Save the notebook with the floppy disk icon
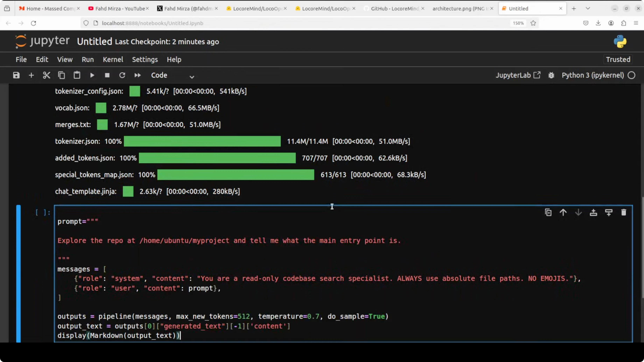 pos(16,75)
